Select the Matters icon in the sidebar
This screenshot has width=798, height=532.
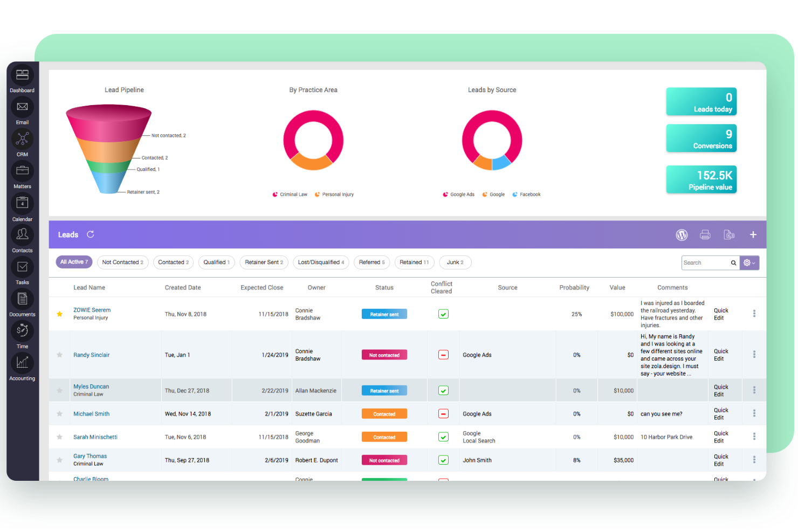point(22,171)
